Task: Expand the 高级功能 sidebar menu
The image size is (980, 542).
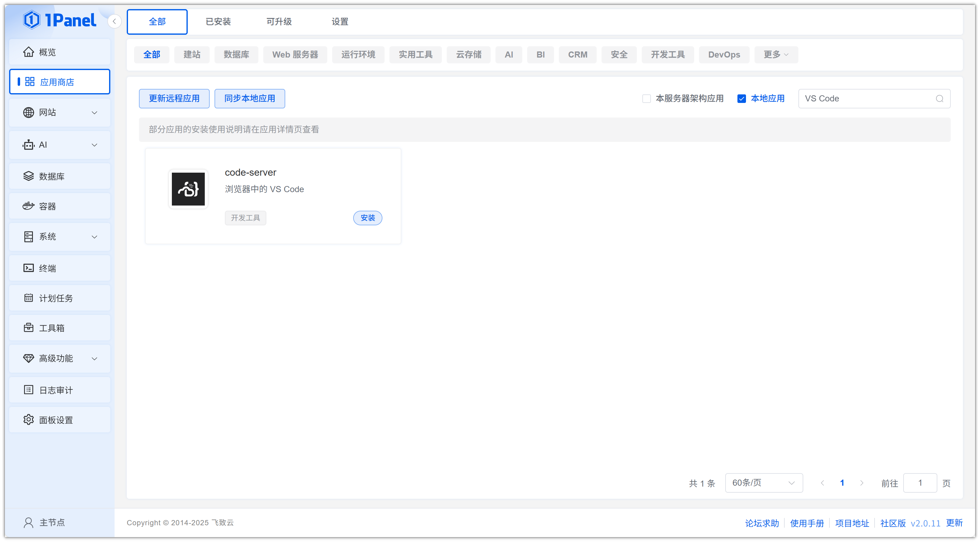Action: (60, 358)
